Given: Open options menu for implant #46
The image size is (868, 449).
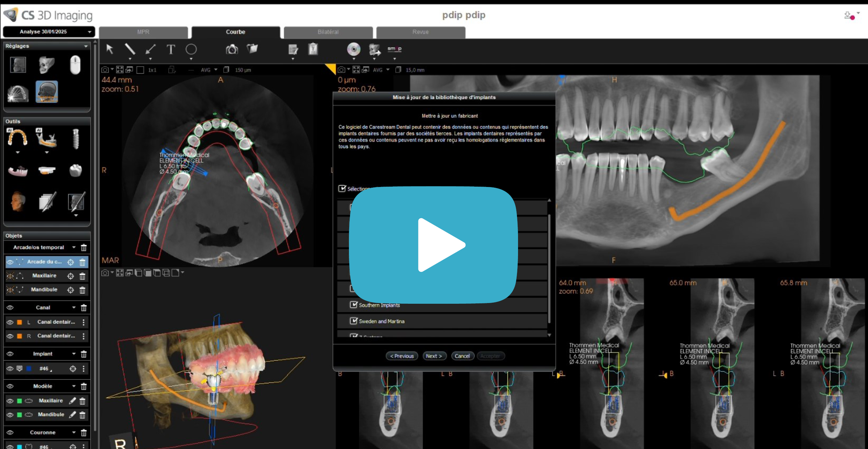Looking at the screenshot, I should point(84,369).
